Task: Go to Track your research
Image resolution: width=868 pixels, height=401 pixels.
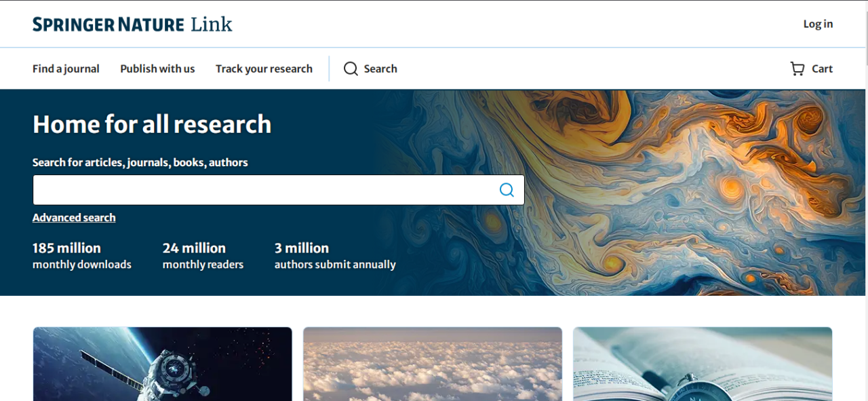Action: click(264, 69)
